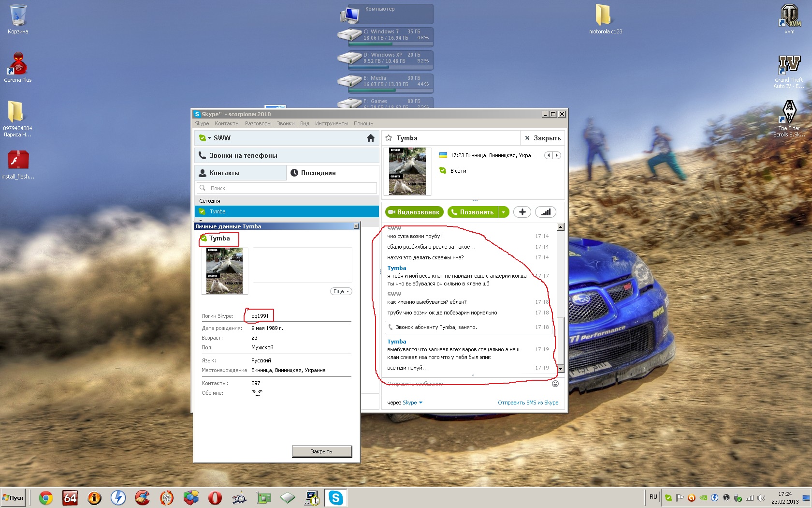Image resolution: width=812 pixels, height=508 pixels.
Task: Open the Звонки menu
Action: click(286, 123)
